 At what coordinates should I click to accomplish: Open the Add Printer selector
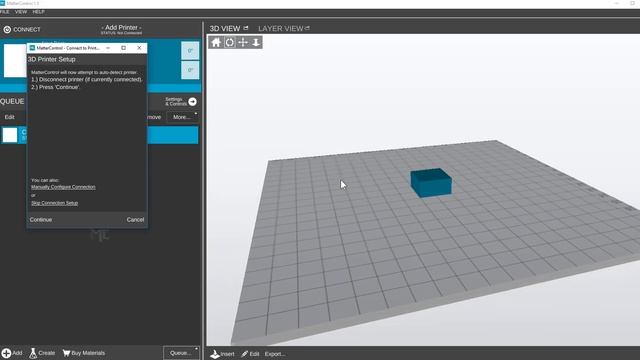tap(121, 29)
